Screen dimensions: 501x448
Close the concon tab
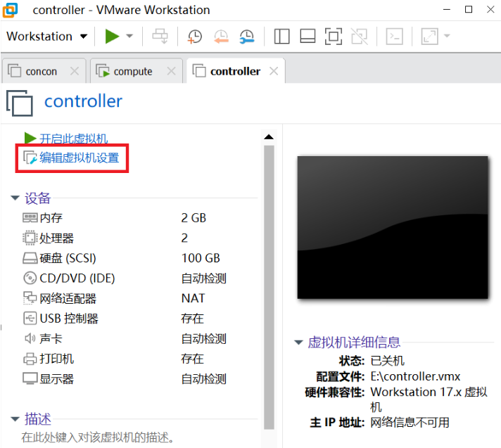(75, 71)
